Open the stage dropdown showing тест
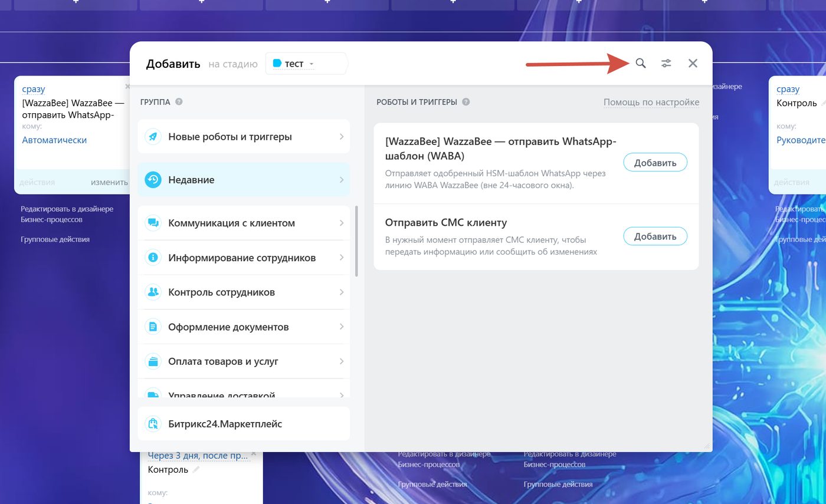The width and height of the screenshot is (826, 504). click(306, 64)
